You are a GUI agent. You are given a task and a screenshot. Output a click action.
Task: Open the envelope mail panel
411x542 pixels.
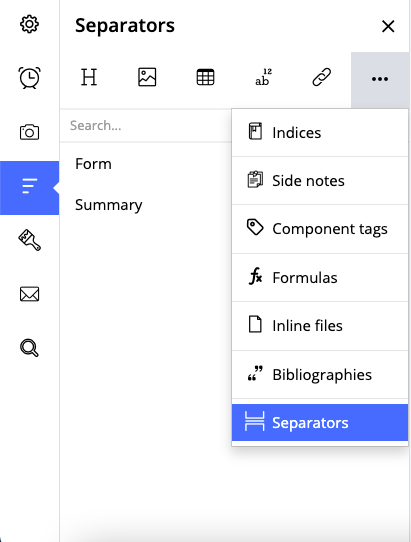[x=29, y=294]
